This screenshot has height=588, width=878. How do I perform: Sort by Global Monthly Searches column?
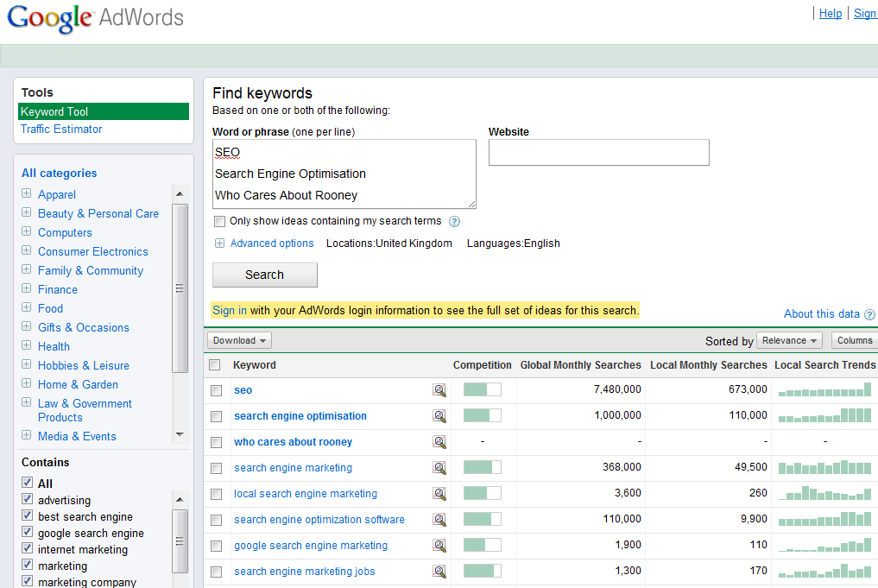pos(581,365)
